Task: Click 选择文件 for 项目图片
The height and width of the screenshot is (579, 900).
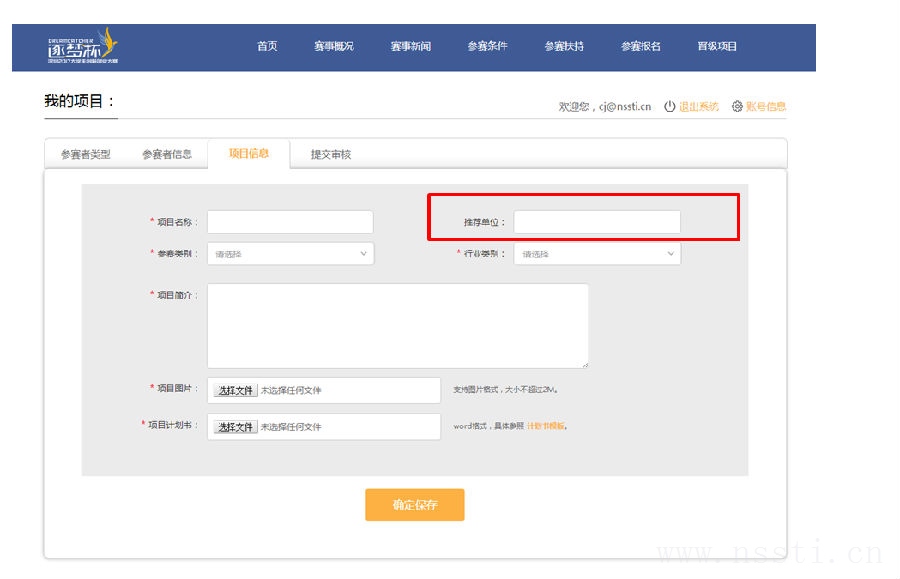Action: click(x=236, y=390)
